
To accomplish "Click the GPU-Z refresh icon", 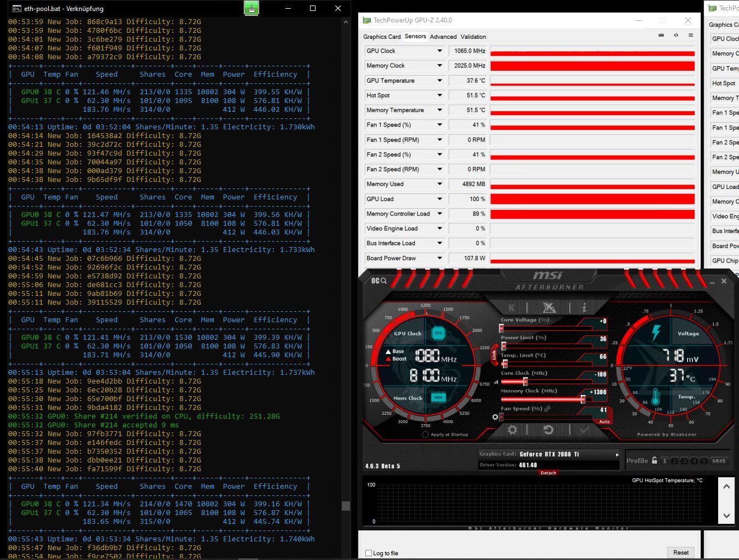I will point(676,35).
